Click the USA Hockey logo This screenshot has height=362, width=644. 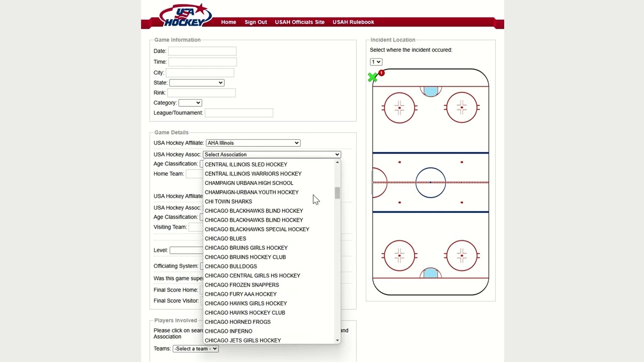(x=186, y=15)
